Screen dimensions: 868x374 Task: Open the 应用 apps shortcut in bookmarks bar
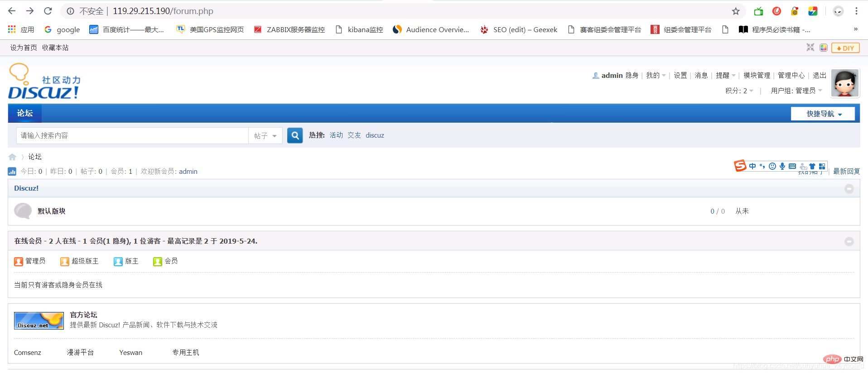[x=21, y=29]
